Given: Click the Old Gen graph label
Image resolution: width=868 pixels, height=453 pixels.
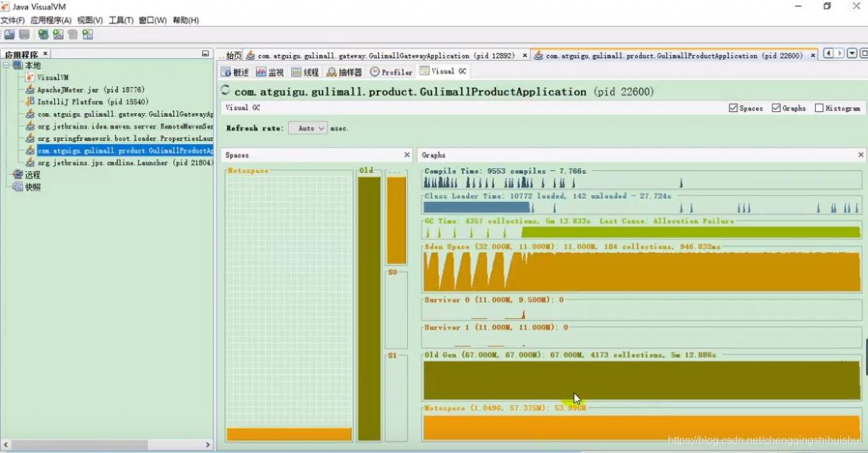Looking at the screenshot, I should pyautogui.click(x=570, y=355).
